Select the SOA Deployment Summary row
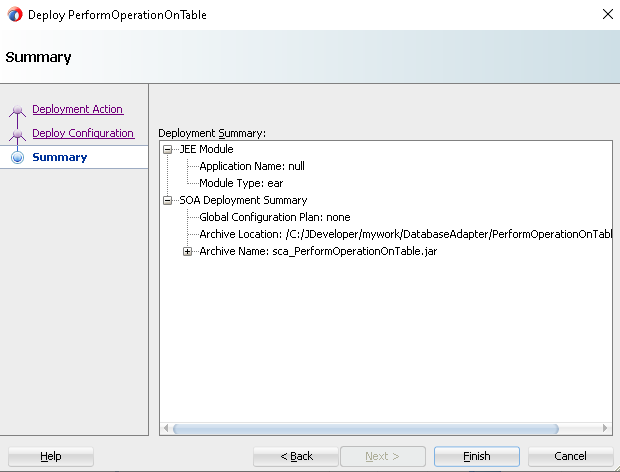The height and width of the screenshot is (472, 620). [243, 200]
